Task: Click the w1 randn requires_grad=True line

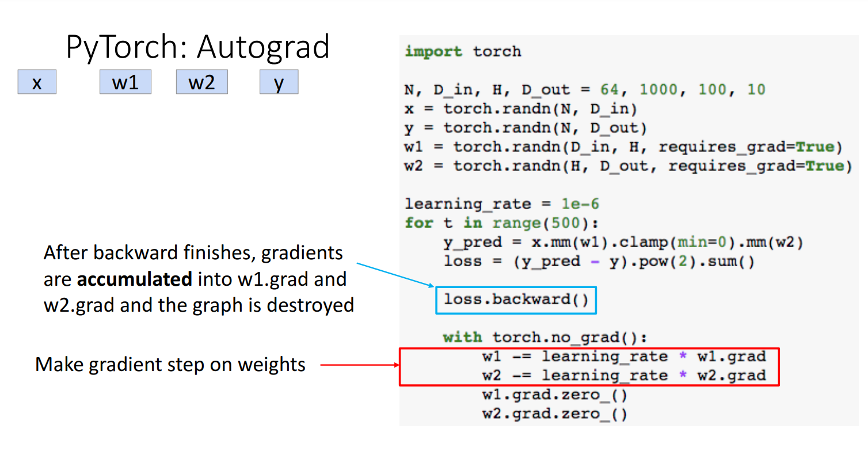Action: click(x=623, y=147)
